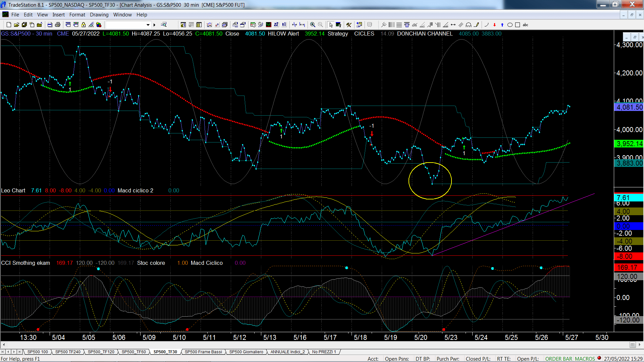Select the vertical lines drawing tool
644x362 pixels.
(391, 24)
